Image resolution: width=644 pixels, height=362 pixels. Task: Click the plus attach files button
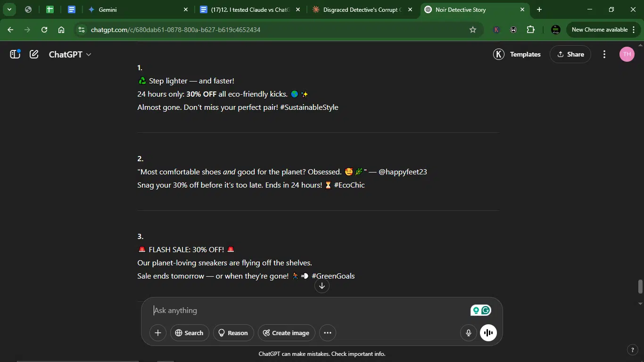[x=158, y=333]
